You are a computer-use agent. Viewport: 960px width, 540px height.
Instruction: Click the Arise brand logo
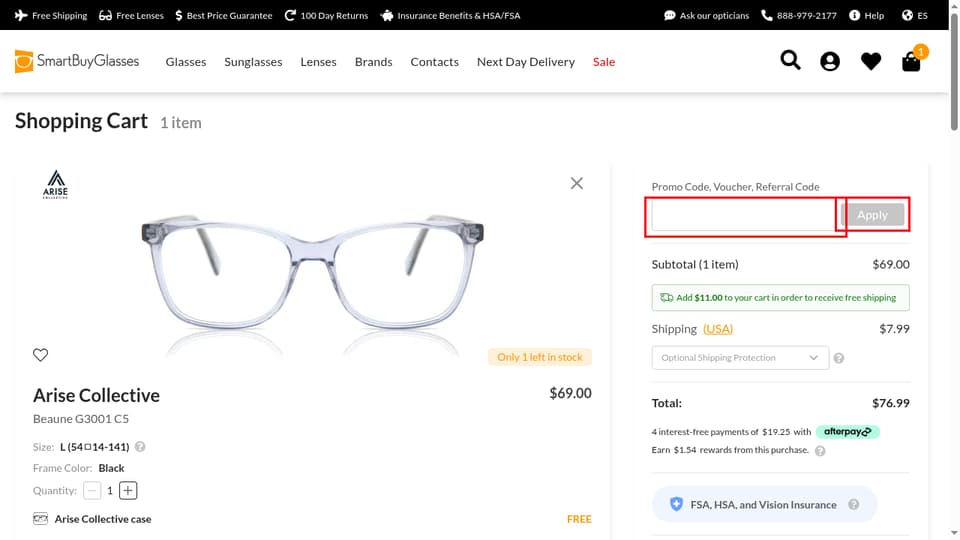(x=56, y=184)
